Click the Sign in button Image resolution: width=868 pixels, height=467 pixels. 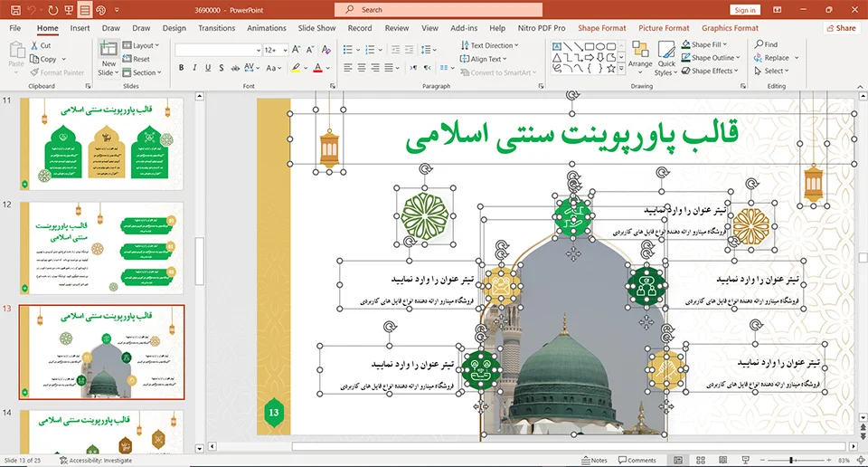point(745,10)
